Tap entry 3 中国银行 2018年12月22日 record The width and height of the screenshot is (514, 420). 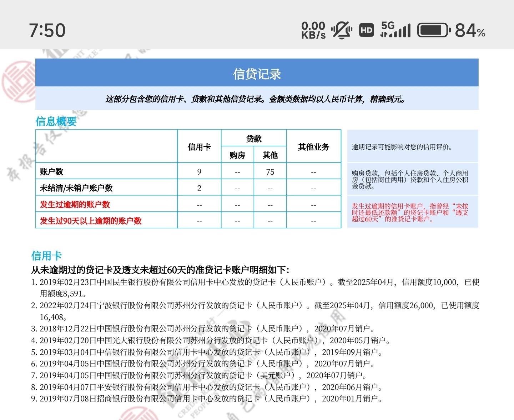(203, 329)
